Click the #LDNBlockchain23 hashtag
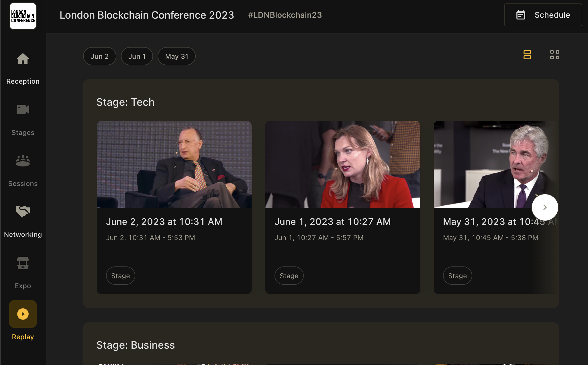The height and width of the screenshot is (365, 588). point(285,15)
